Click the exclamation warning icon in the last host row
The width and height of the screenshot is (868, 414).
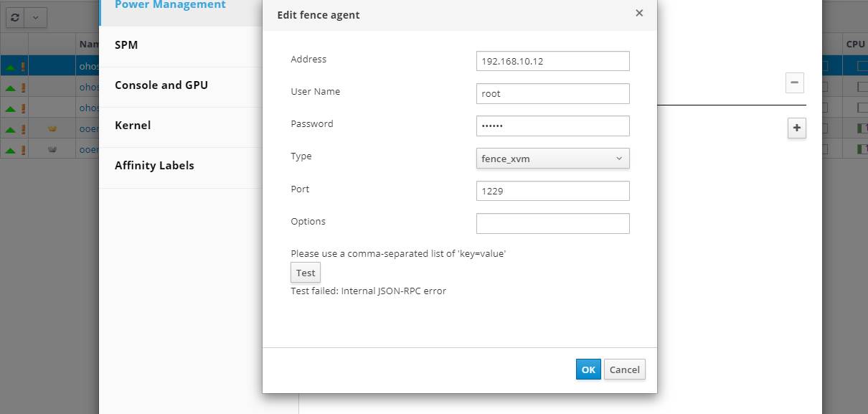(x=23, y=150)
